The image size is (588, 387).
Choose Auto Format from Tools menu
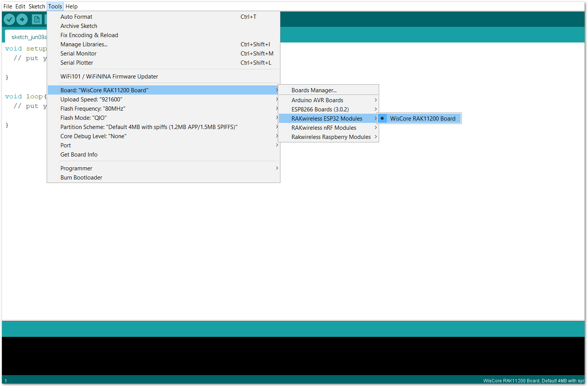point(164,17)
